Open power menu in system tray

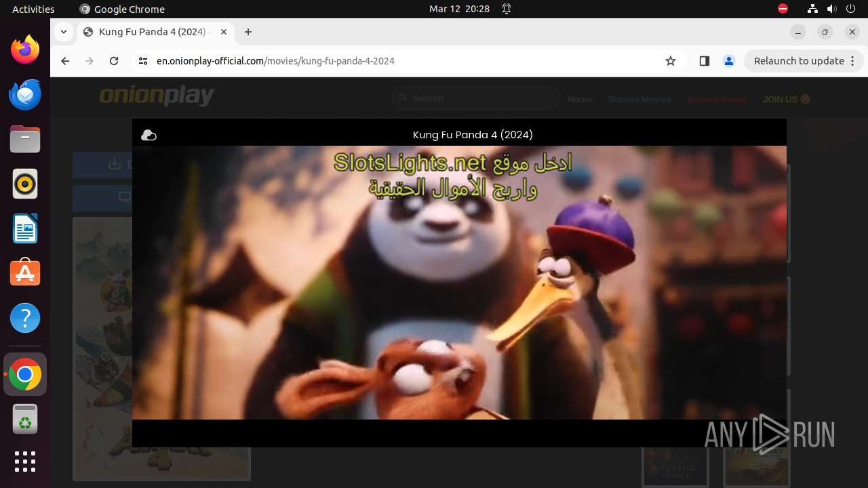tap(852, 9)
